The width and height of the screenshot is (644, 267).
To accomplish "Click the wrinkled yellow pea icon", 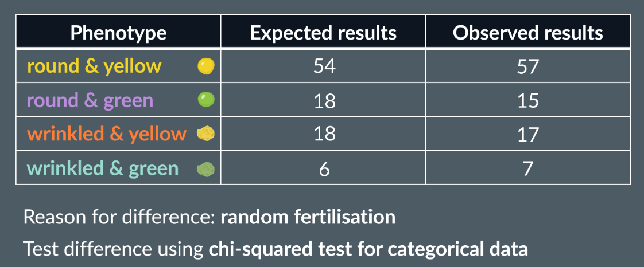I will coord(206,134).
